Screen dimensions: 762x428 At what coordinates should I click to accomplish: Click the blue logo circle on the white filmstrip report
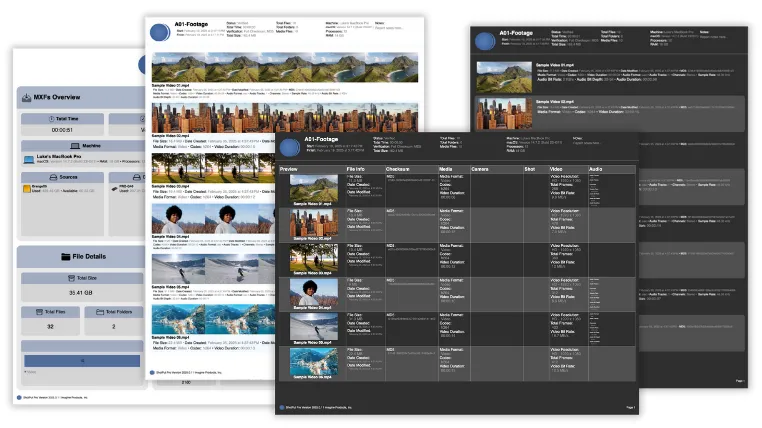point(159,33)
